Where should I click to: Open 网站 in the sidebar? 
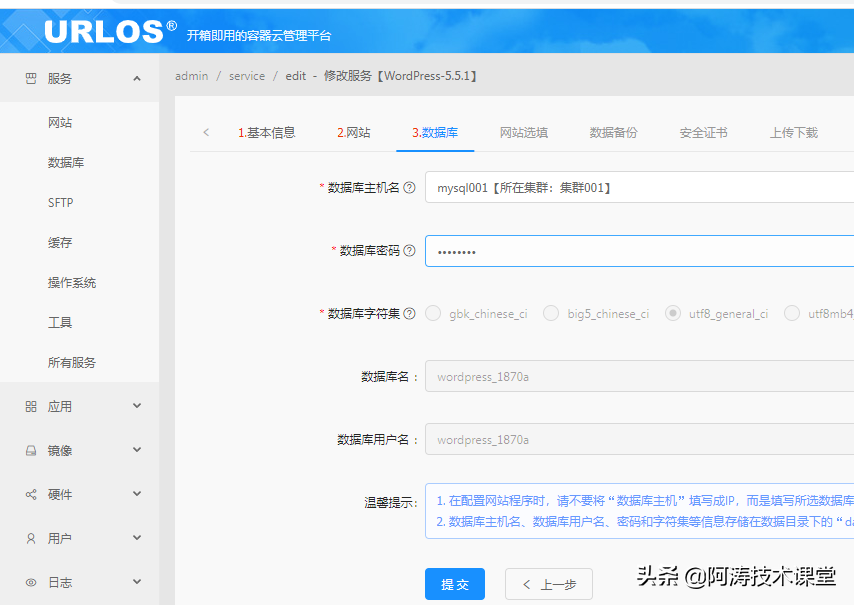(60, 123)
